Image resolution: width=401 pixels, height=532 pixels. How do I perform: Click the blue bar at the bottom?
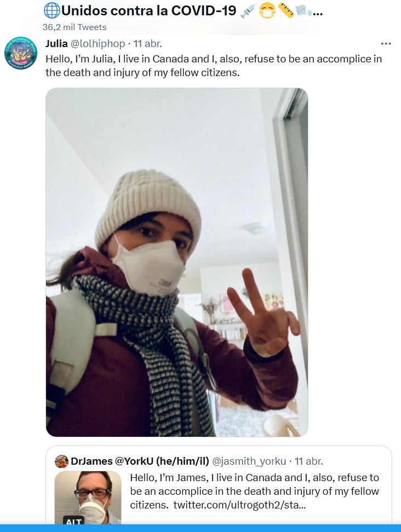pyautogui.click(x=200, y=528)
